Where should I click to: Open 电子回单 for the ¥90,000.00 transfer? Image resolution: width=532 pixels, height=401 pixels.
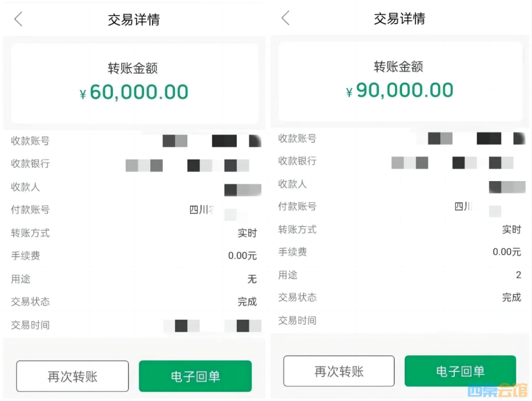pyautogui.click(x=460, y=371)
